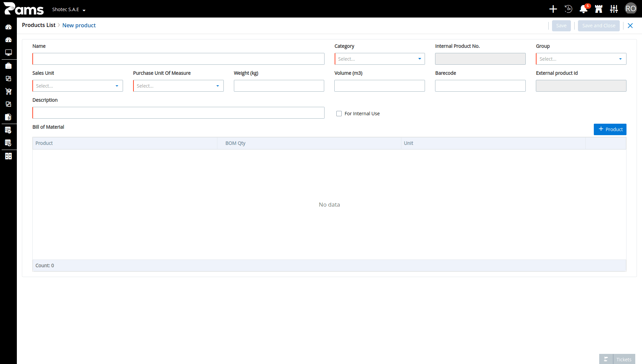Open the dollar document sidebar icon
The image size is (642, 364).
tap(8, 117)
